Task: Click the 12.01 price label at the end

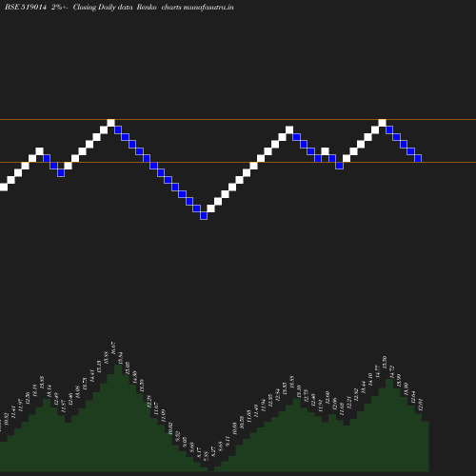Action: click(x=421, y=405)
